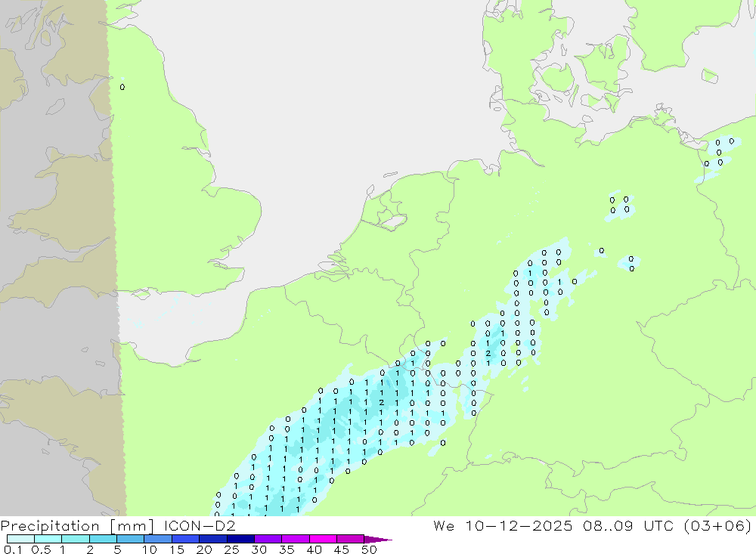Click the 40–45 mm magenta legend swatch
The width and height of the screenshot is (756, 554).
(323, 539)
